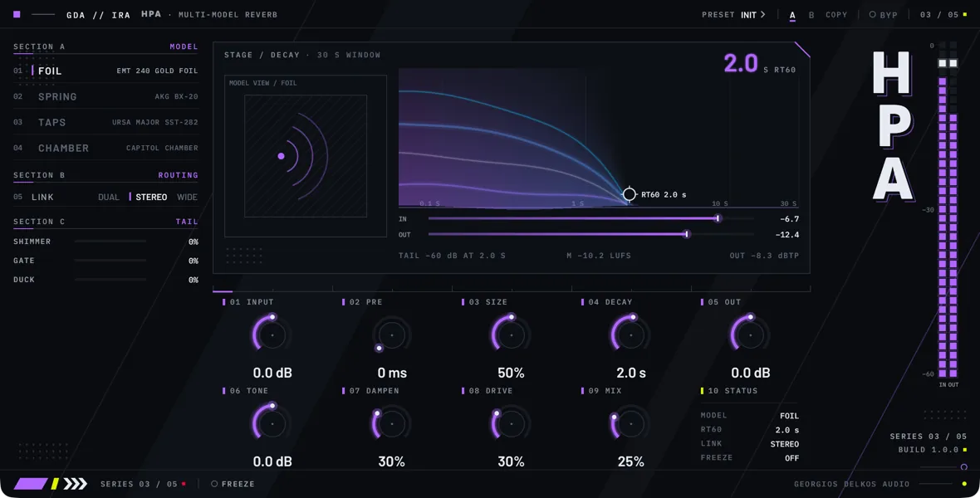
Task: Click the 08 DRIVE knob
Action: click(512, 423)
